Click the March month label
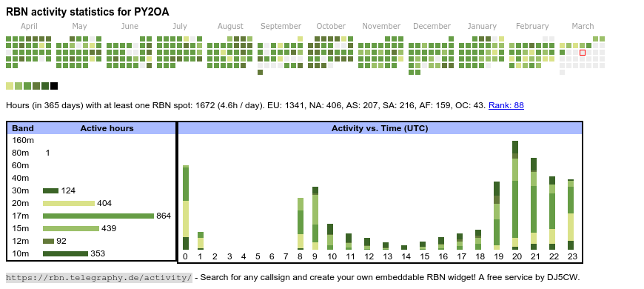644x289 pixels. coord(583,27)
